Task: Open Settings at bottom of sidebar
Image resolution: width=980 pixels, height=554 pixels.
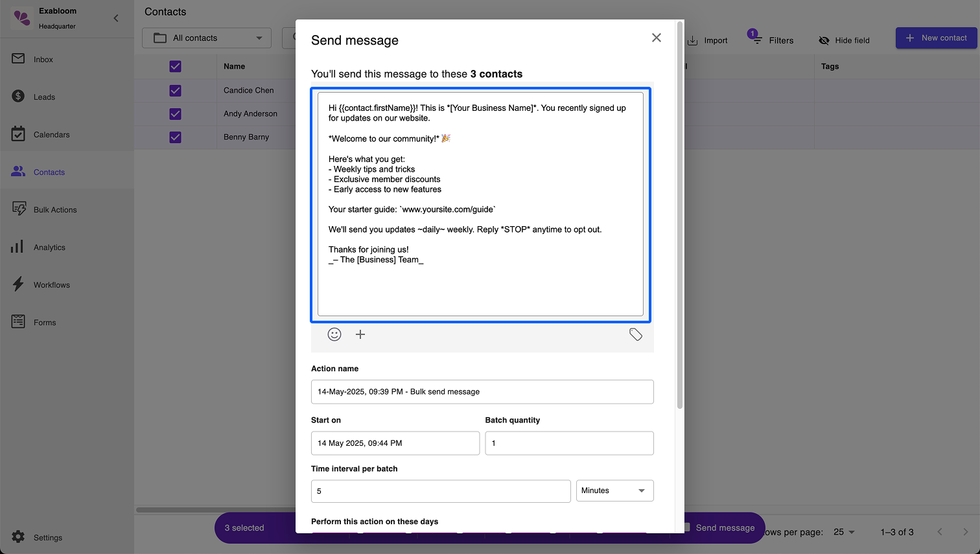Action: [x=47, y=538]
